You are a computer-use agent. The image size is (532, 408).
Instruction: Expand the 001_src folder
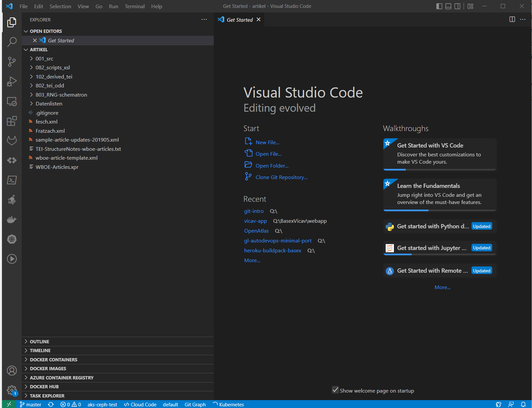tap(118, 58)
